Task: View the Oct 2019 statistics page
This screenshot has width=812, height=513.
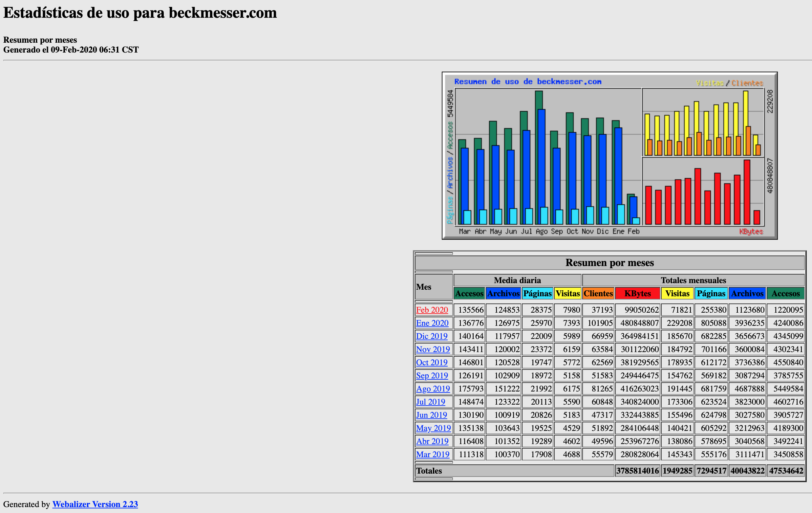Action: pos(432,363)
